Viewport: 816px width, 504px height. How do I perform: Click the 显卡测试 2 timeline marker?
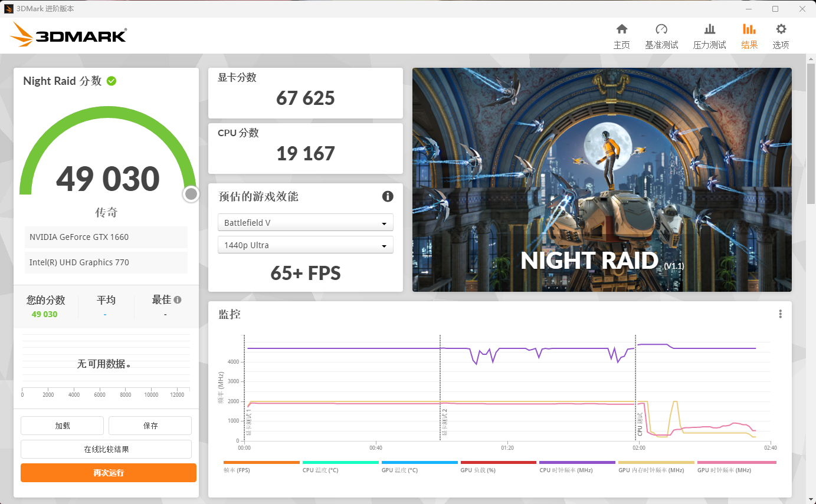pyautogui.click(x=445, y=422)
